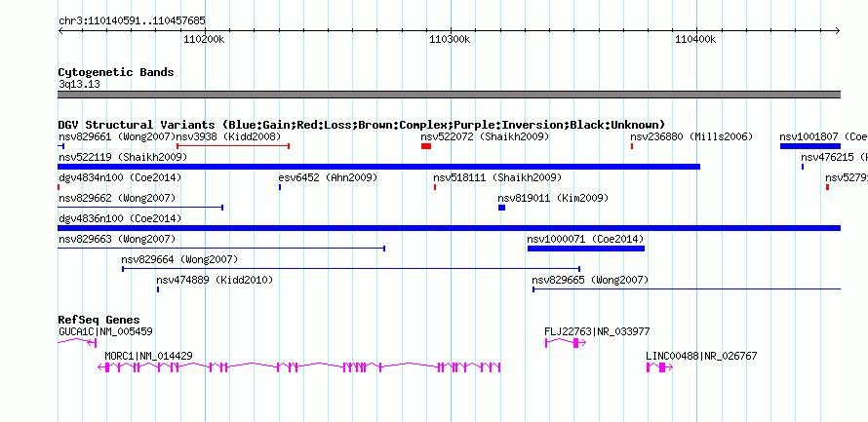
Task: Click the nsv476215 label
Action: tap(834, 158)
